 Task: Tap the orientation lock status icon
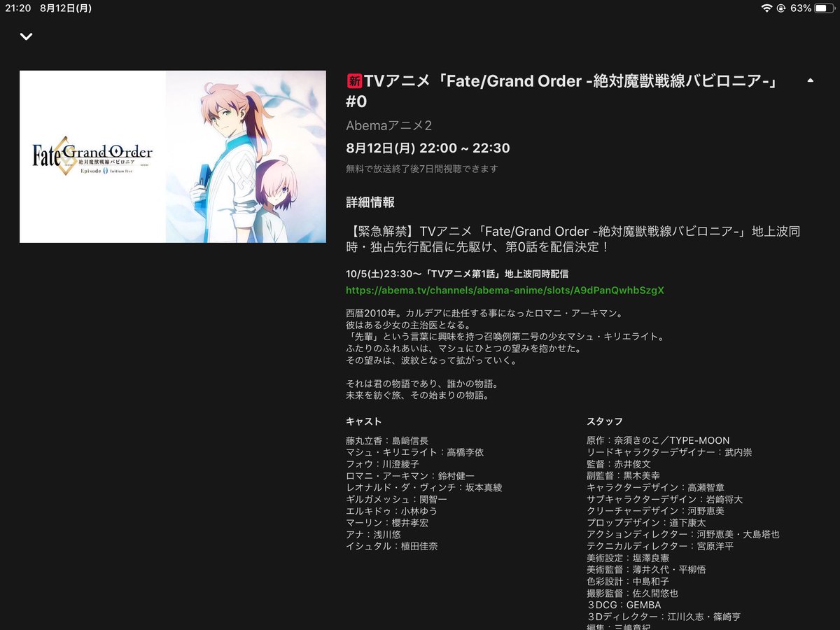coord(781,8)
